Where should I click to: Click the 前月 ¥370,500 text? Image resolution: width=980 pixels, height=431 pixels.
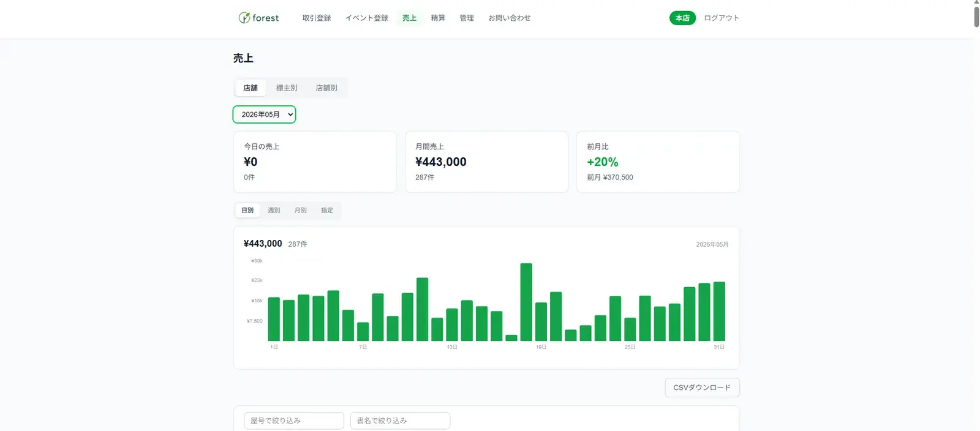(610, 178)
